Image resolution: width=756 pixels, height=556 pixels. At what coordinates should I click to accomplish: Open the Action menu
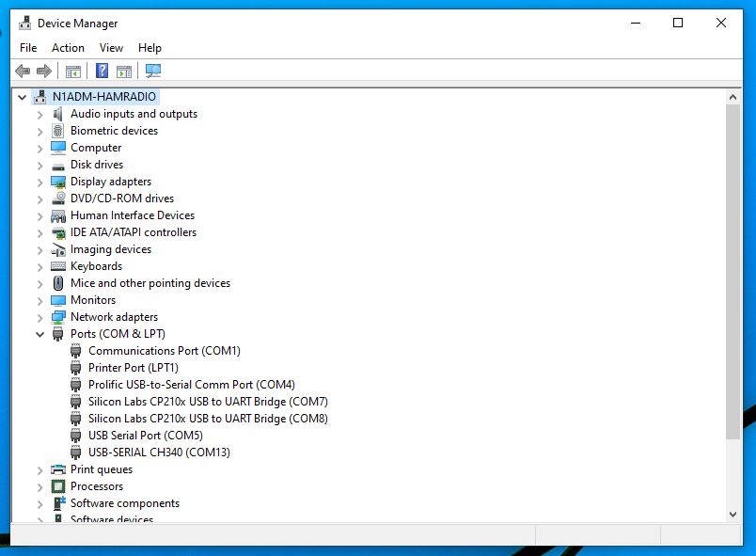pyautogui.click(x=68, y=48)
